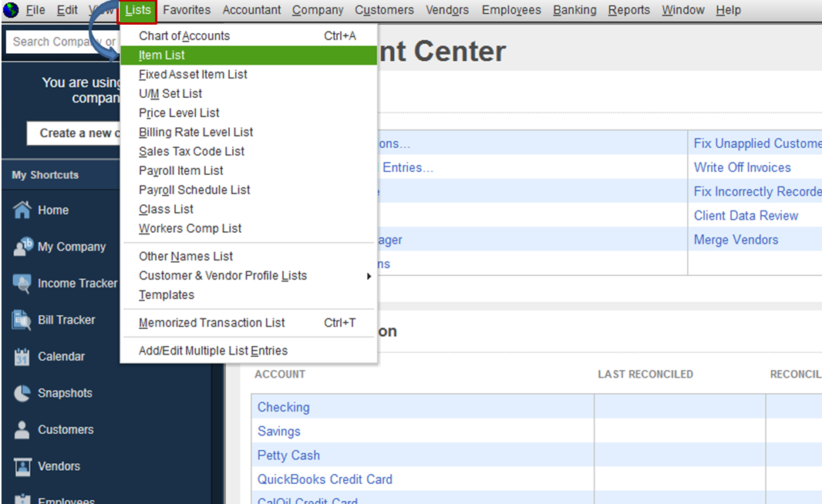Select Payroll Schedule List entry
This screenshot has width=822, height=504.
(x=248, y=190)
